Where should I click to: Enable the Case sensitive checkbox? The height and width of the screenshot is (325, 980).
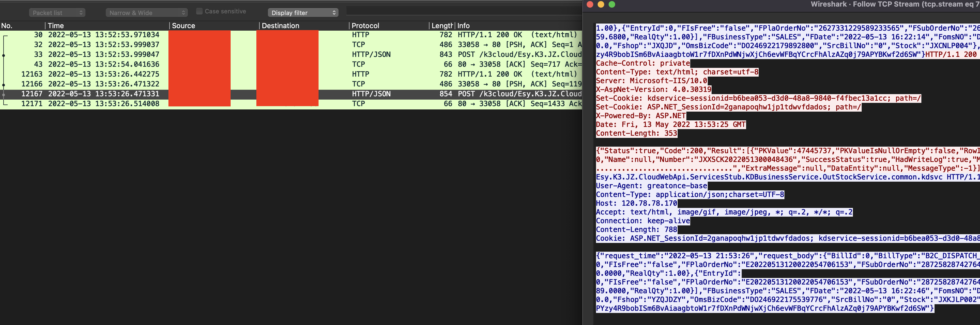coord(199,11)
